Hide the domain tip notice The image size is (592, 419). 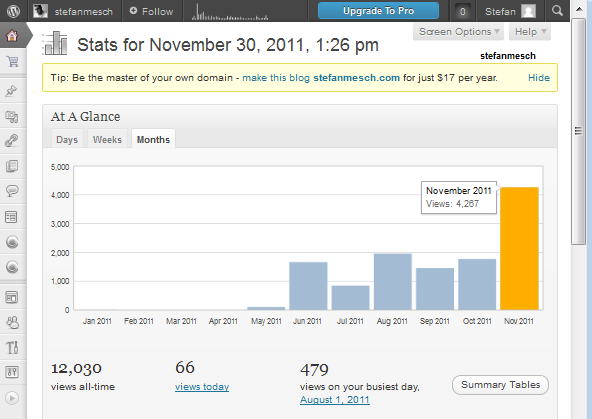(539, 78)
